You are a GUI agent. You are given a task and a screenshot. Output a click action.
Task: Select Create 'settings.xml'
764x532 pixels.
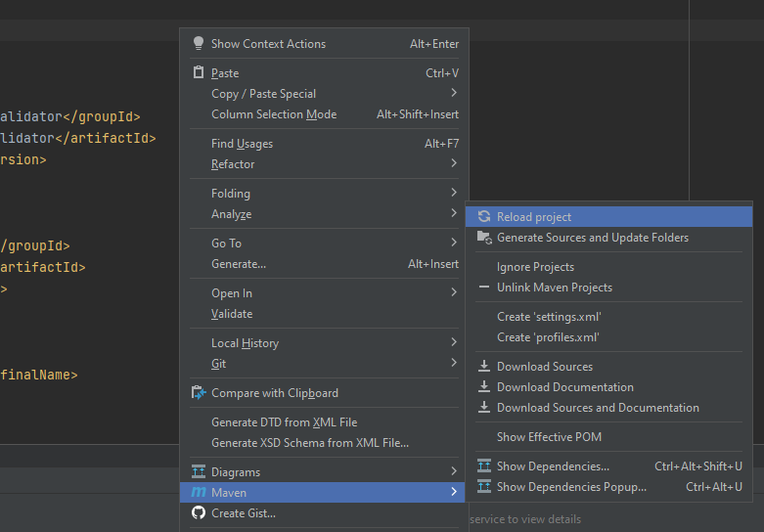tap(609, 317)
